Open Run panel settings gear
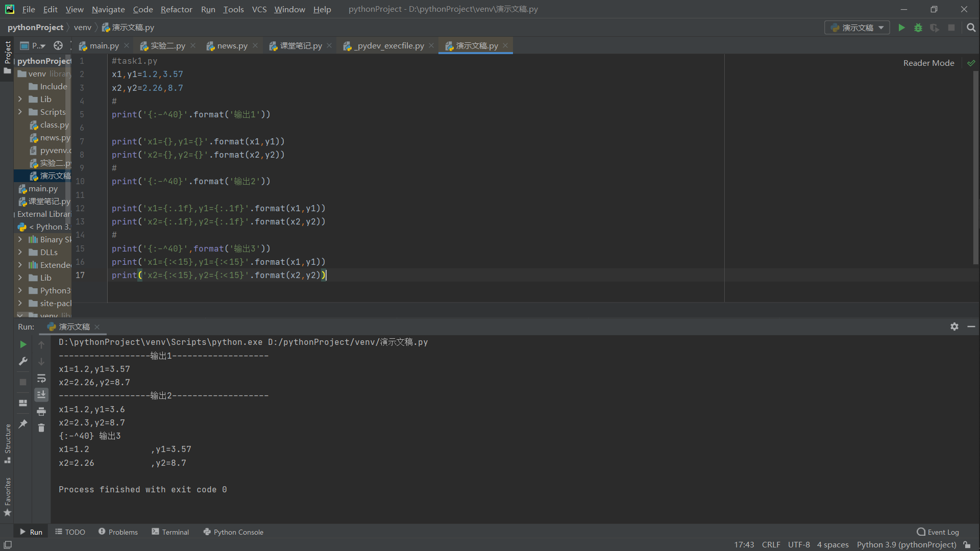Screen dimensions: 980x551 pos(954,327)
